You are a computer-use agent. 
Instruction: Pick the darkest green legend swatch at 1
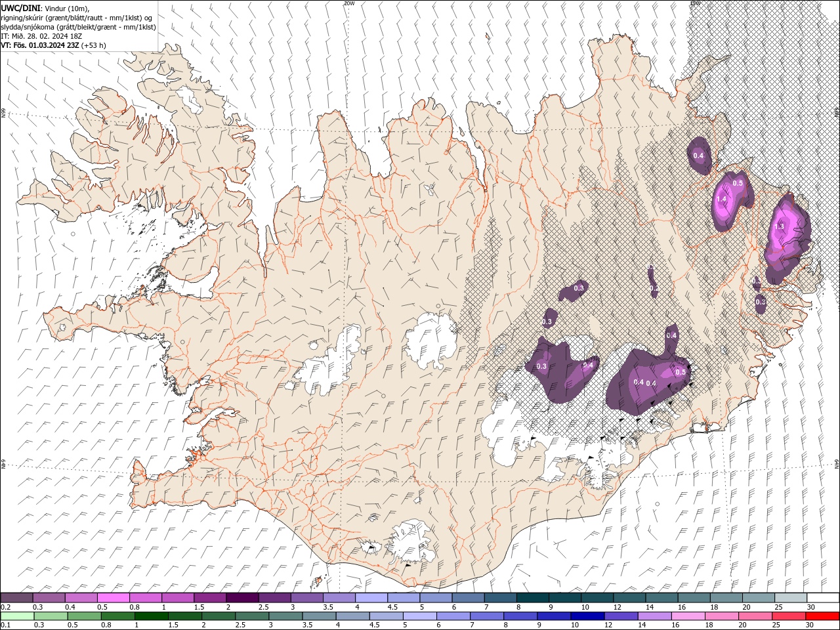click(151, 616)
